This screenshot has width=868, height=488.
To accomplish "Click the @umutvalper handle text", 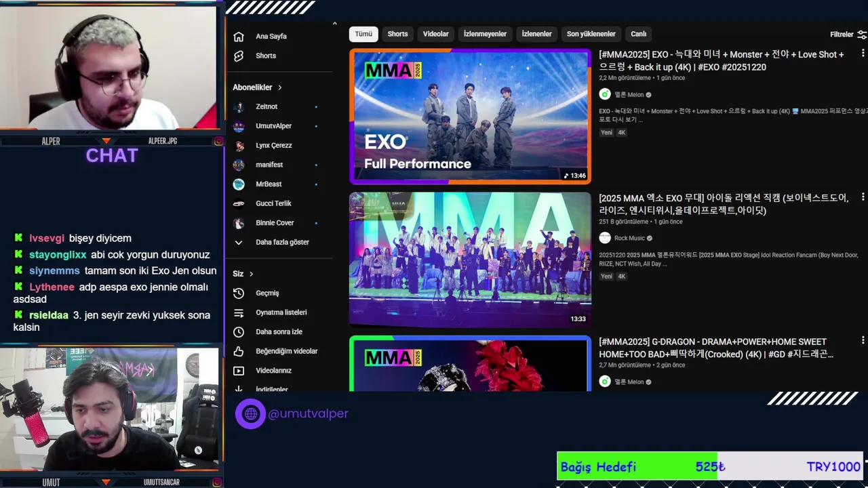I will [308, 413].
